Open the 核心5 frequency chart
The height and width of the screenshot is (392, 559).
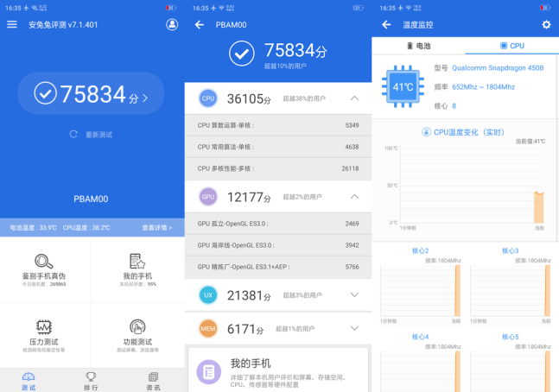[x=510, y=371]
